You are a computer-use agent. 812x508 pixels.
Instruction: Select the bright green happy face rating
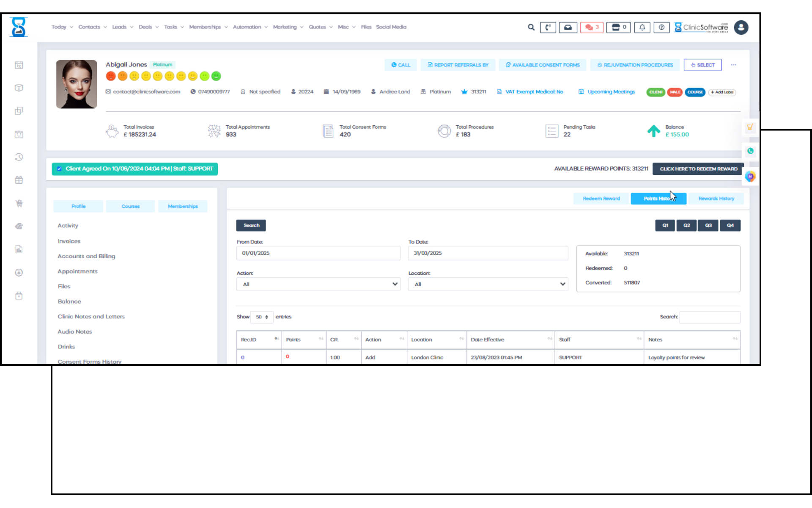pos(216,76)
